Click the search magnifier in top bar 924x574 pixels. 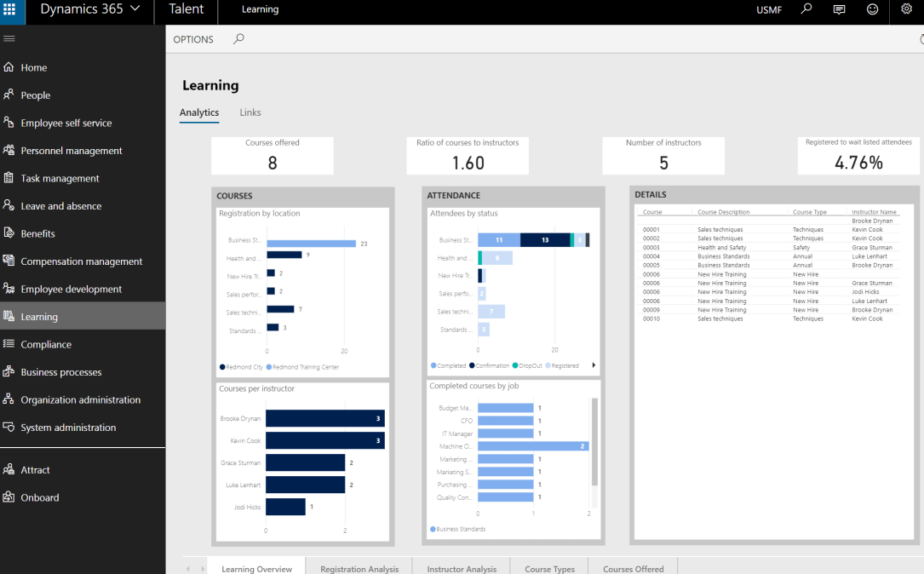coord(806,9)
